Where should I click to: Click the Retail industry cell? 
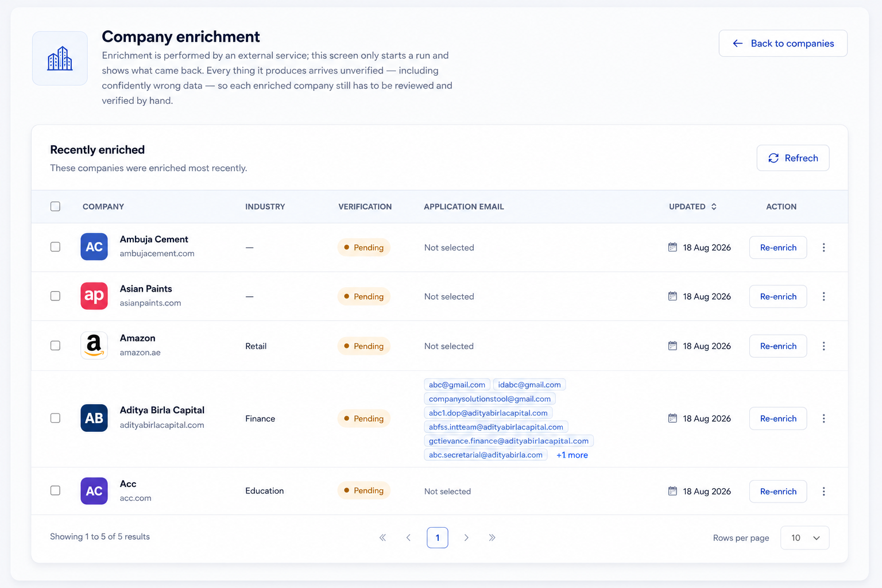[x=256, y=346]
